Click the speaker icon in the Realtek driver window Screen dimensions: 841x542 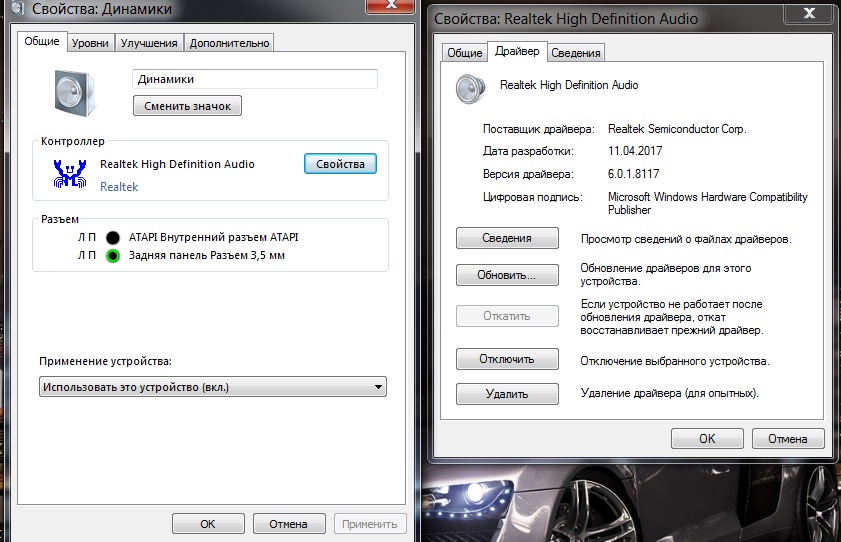pyautogui.click(x=470, y=89)
